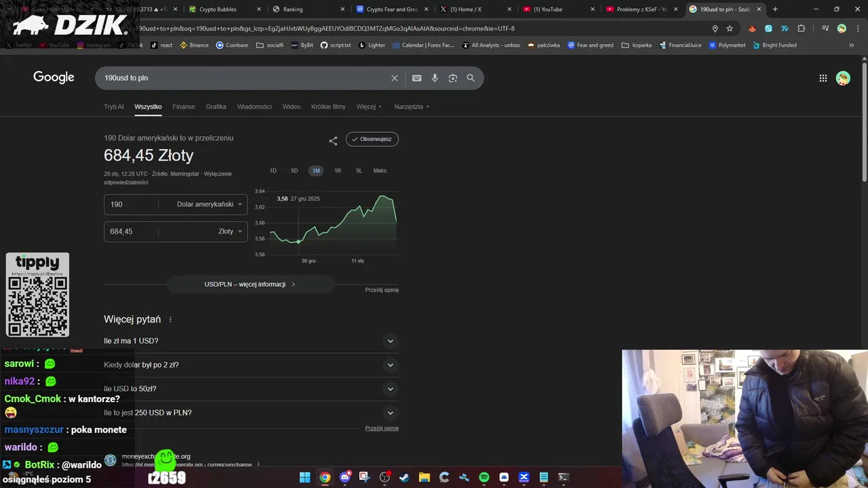The height and width of the screenshot is (488, 868).
Task: Switch to Crypto Bubbles browser tab
Action: pyautogui.click(x=224, y=9)
